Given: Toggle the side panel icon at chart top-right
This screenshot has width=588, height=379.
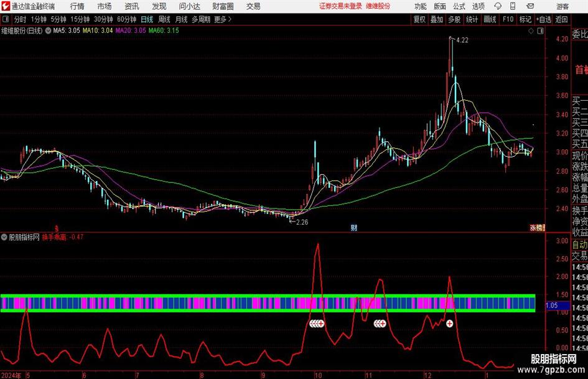Looking at the screenshot, I should pos(540,31).
